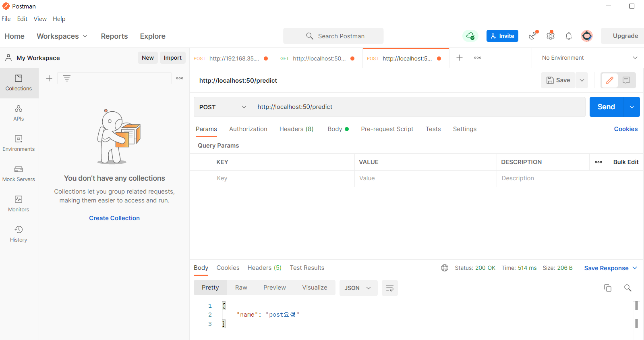This screenshot has width=644, height=340.
Task: Click the New button in My Workspace
Action: (x=147, y=58)
